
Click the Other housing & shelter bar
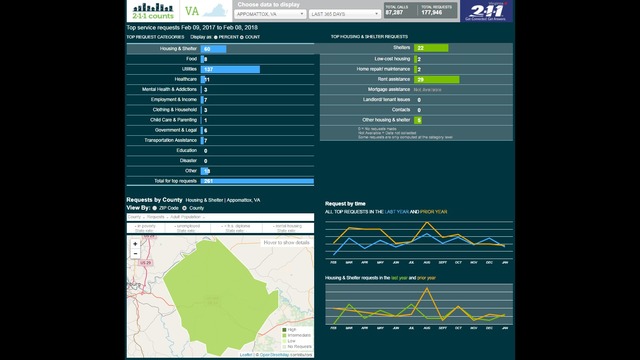418,120
